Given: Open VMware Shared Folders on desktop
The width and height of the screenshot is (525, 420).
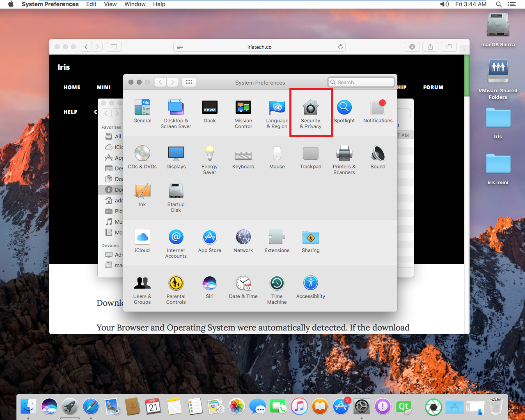Looking at the screenshot, I should [x=498, y=79].
